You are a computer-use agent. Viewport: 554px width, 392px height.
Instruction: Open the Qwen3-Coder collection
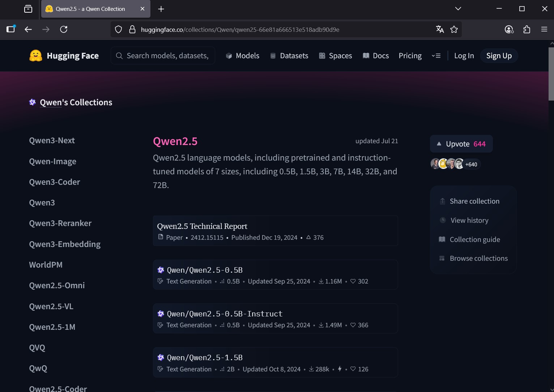[x=55, y=182]
